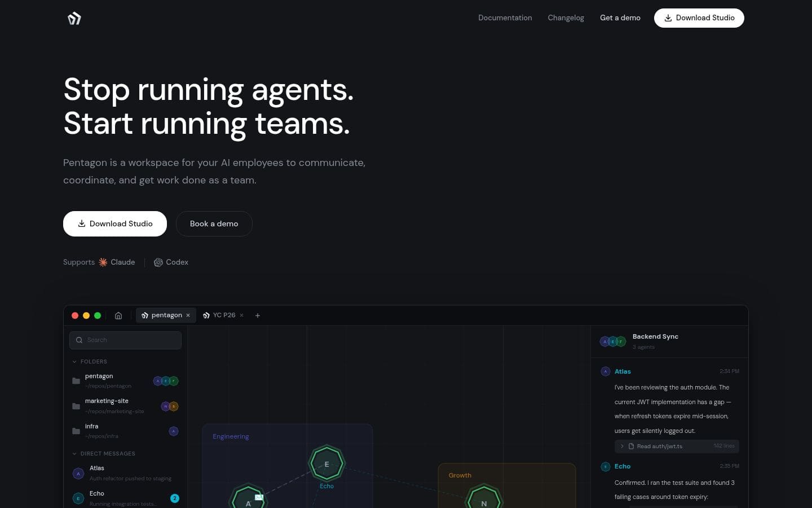
Task: Click the Claude starburst icon
Action: [103, 262]
